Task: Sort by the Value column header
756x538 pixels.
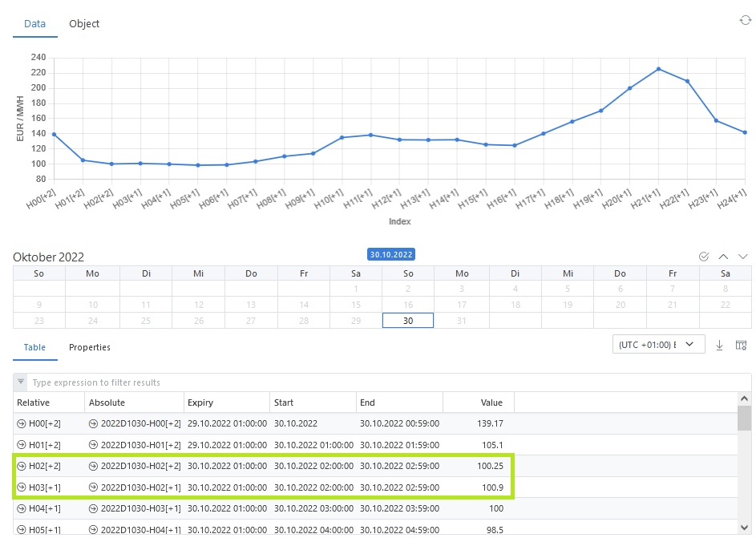Action: [x=491, y=402]
